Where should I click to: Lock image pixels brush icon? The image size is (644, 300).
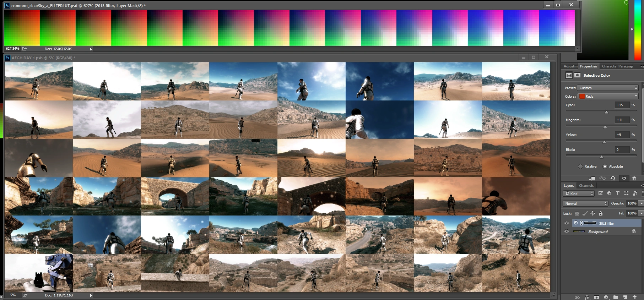(585, 213)
